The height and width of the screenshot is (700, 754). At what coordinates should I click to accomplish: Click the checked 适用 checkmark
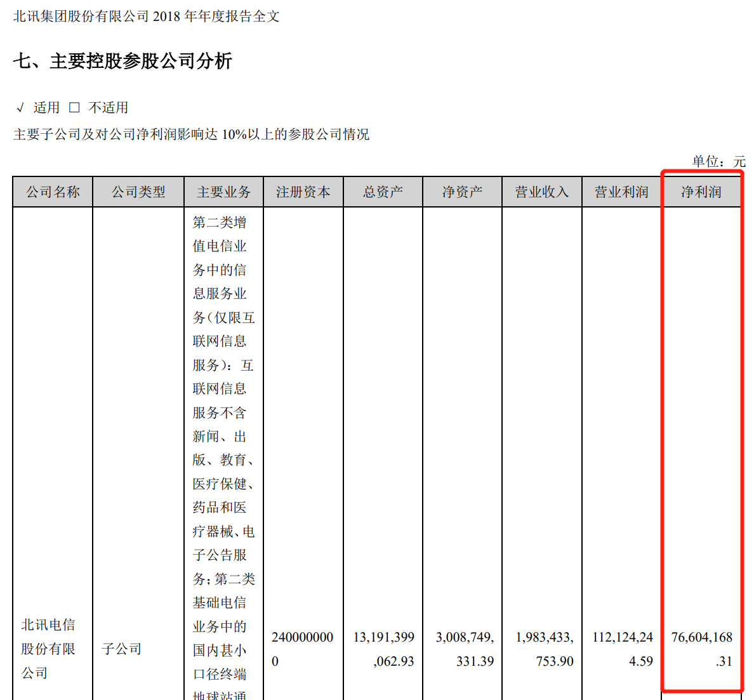20,107
